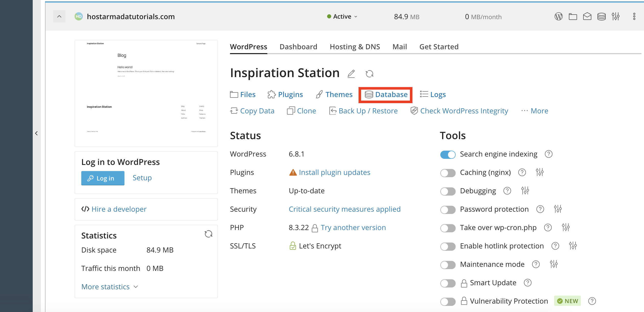Open Install plugin updates link
644x312 pixels.
pyautogui.click(x=334, y=172)
